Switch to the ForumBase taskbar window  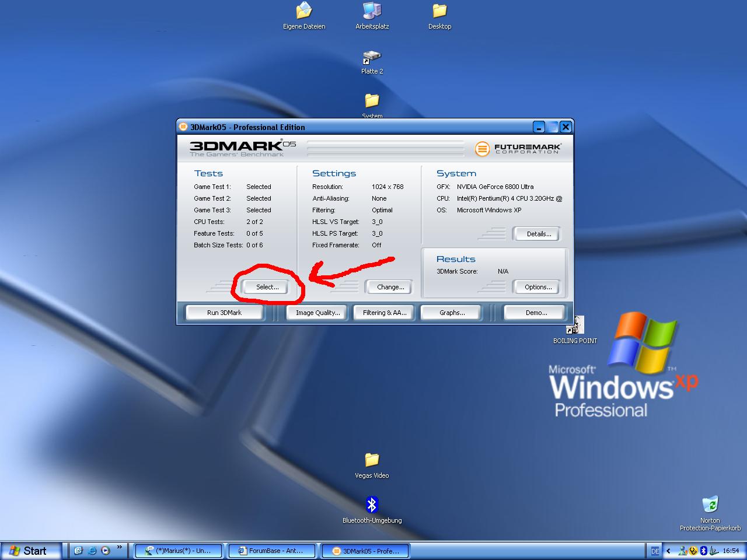pos(271,551)
